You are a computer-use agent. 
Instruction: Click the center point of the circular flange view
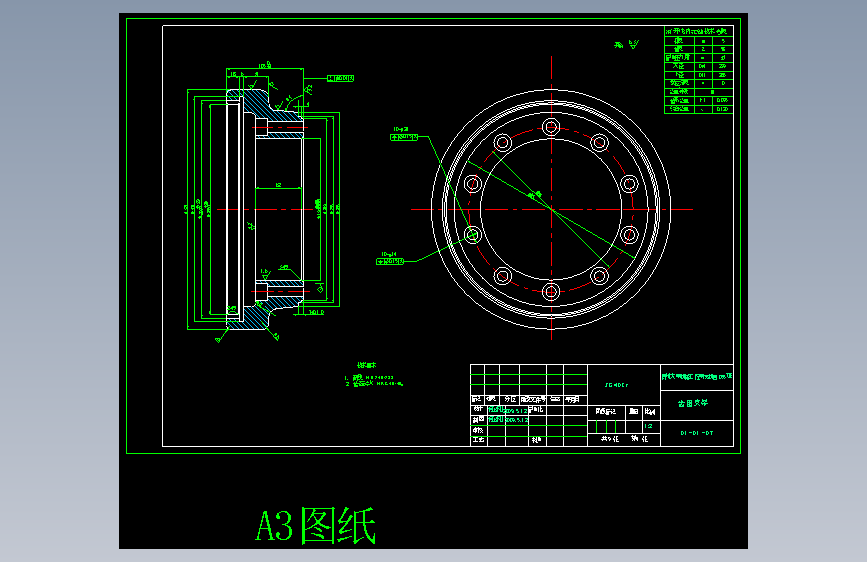pyautogui.click(x=551, y=209)
